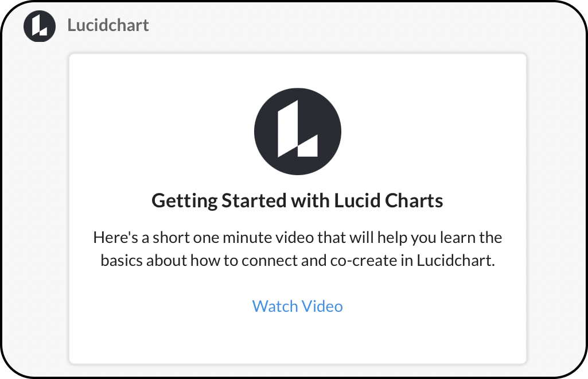
Task: Click the second line starting basics about how
Action: click(297, 261)
